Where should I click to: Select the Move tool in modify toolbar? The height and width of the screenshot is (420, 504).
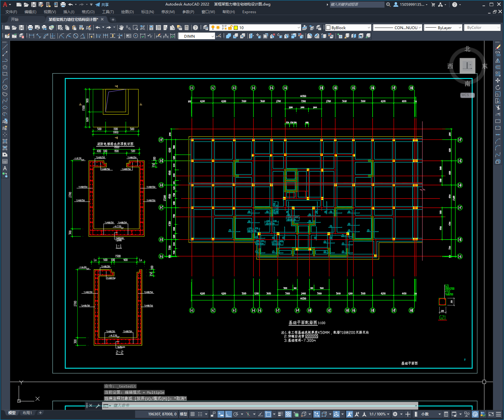[x=498, y=81]
